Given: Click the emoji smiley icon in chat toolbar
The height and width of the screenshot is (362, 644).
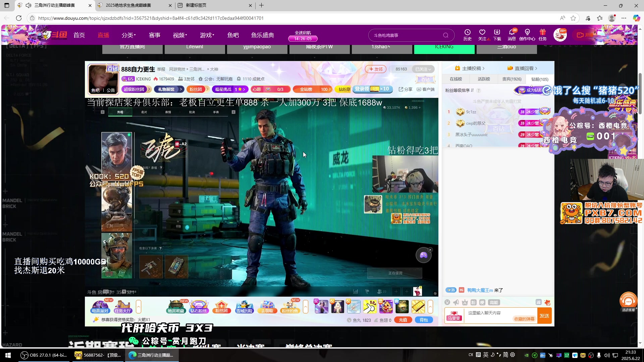Looking at the screenshot, I should click(447, 302).
